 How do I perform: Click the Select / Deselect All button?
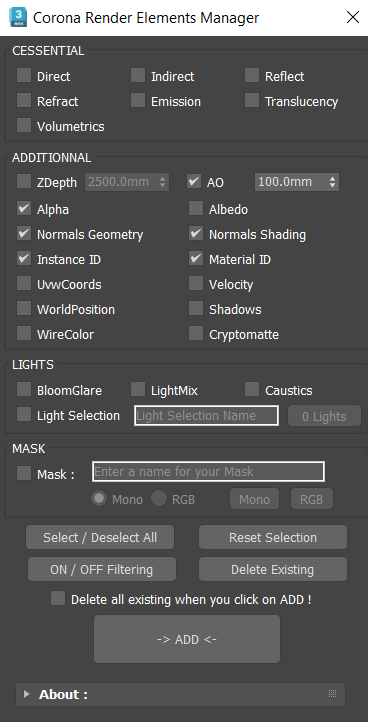tap(100, 537)
